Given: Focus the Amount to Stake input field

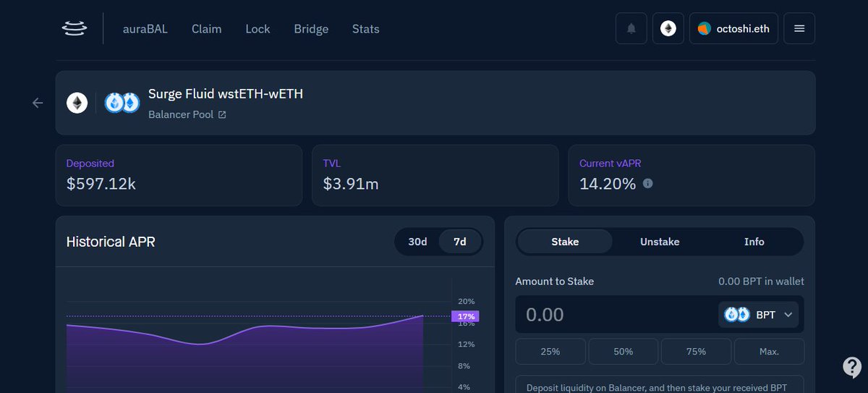Looking at the screenshot, I should point(615,315).
